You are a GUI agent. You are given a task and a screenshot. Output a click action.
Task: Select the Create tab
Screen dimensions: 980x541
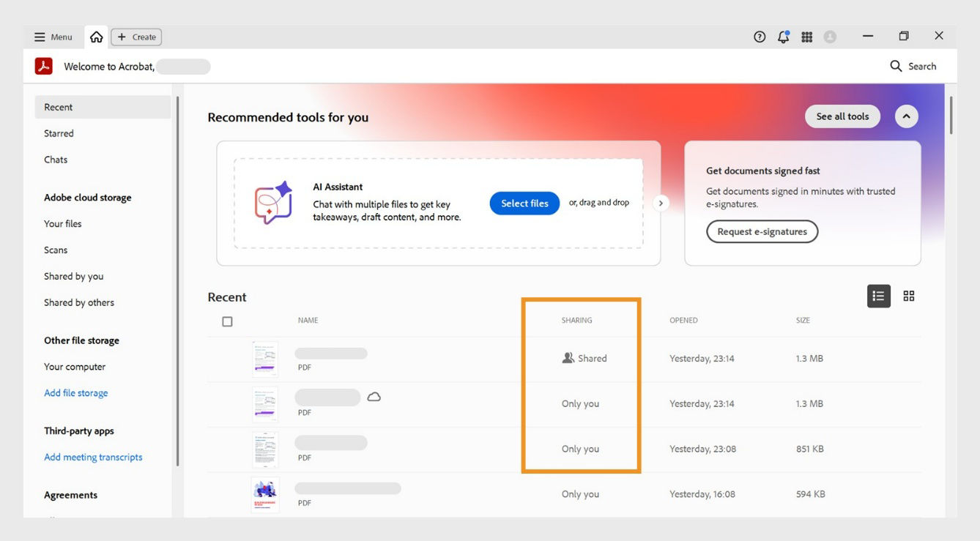tap(136, 36)
